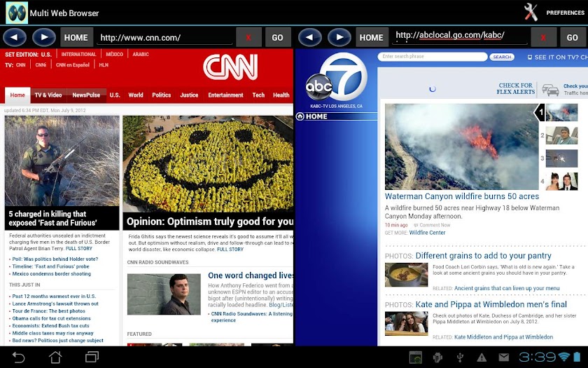Open CNN NewsPulse tab

tap(86, 95)
